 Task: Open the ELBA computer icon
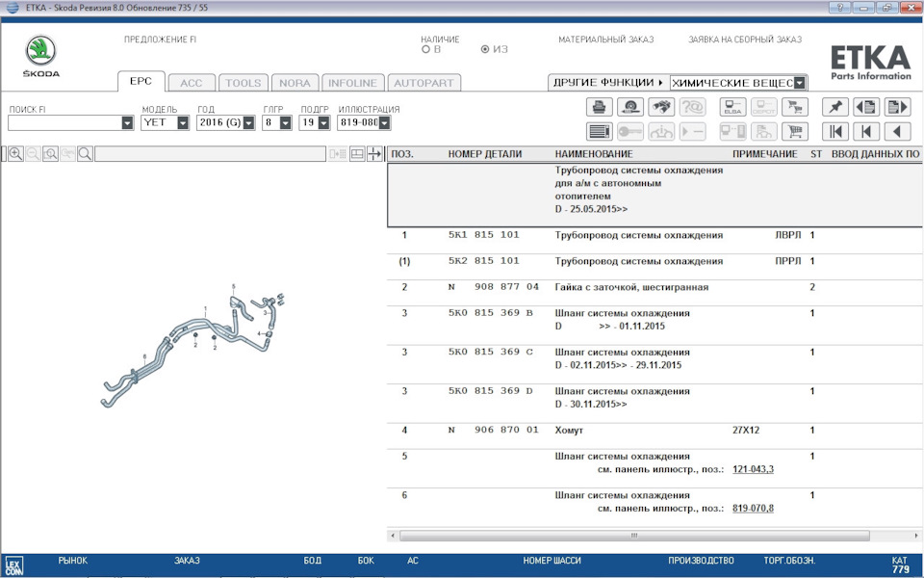[x=732, y=107]
